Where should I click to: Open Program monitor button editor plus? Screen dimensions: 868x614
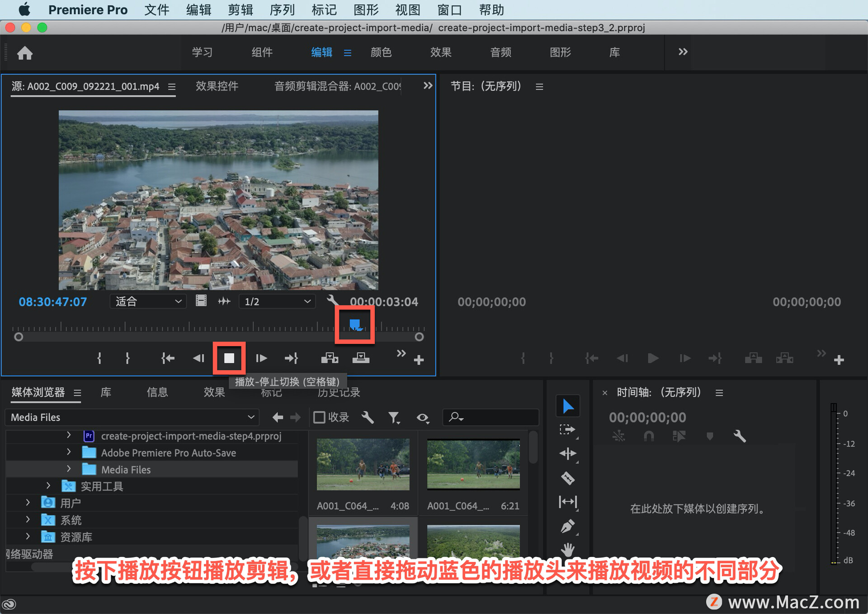839,360
